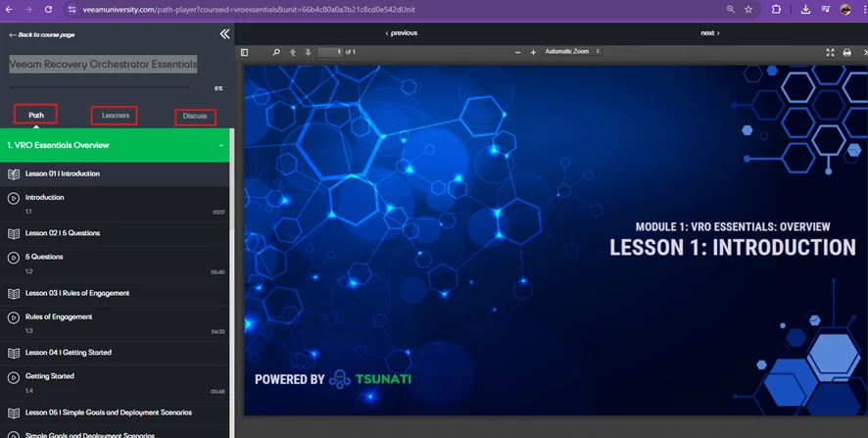
Task: Click the PDF page number field
Action: [x=330, y=52]
